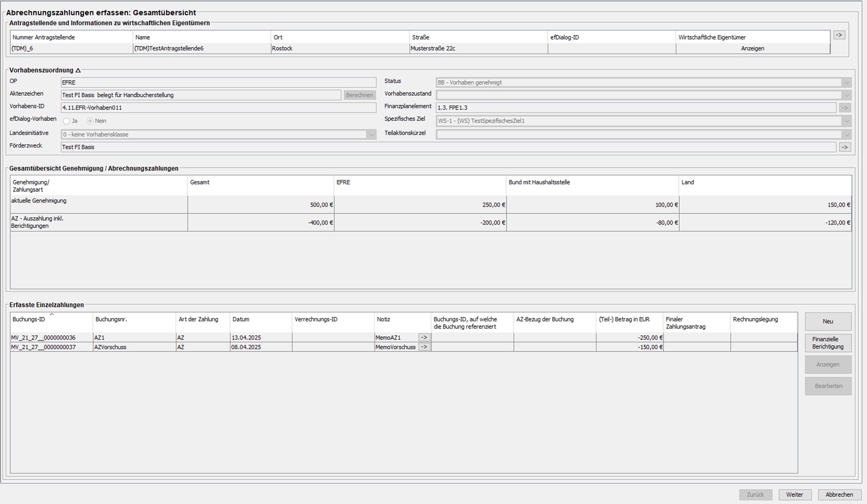Select Ja for efDialog-Vorhaben

coord(67,121)
